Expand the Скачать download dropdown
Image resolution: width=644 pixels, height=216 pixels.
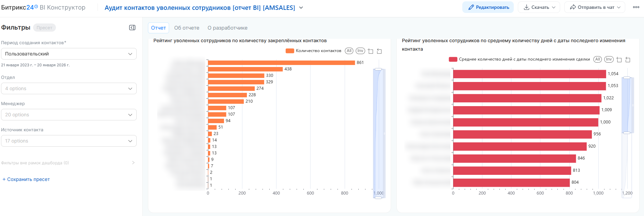point(539,7)
